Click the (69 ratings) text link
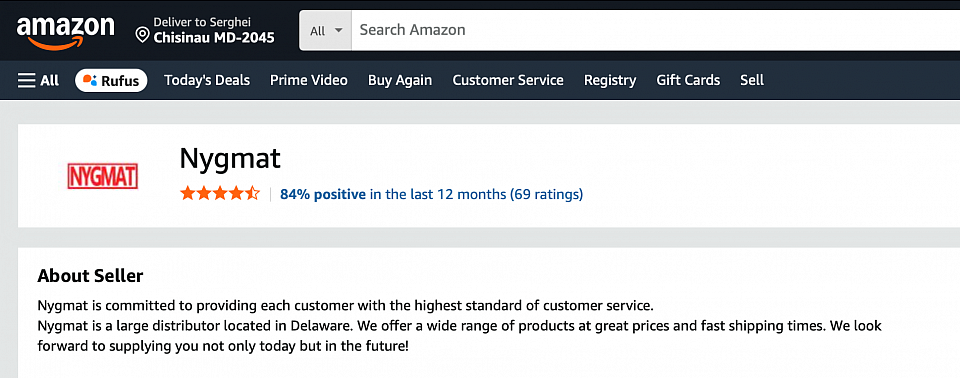Image resolution: width=960 pixels, height=378 pixels. point(546,194)
